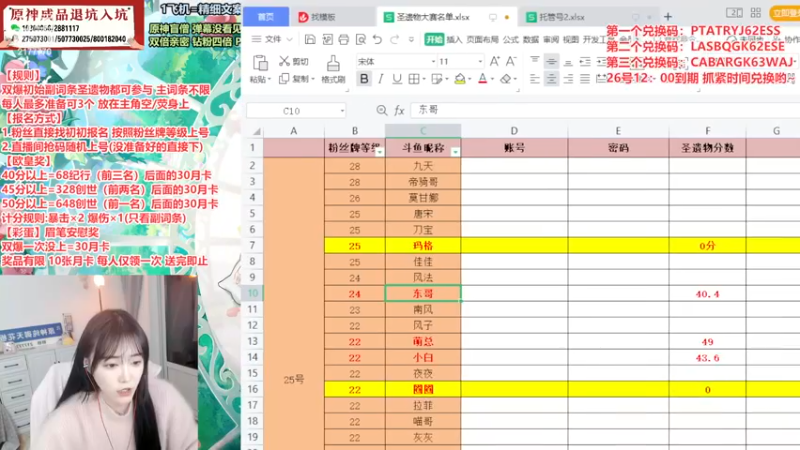
Task: Expand the quick access toolbar customize arrow
Action: click(x=411, y=39)
